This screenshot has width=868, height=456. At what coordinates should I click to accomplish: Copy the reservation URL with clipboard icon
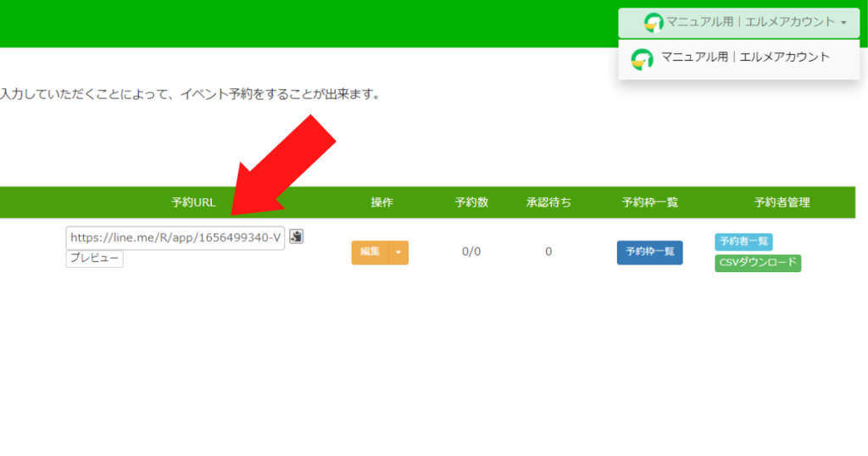[x=296, y=236]
